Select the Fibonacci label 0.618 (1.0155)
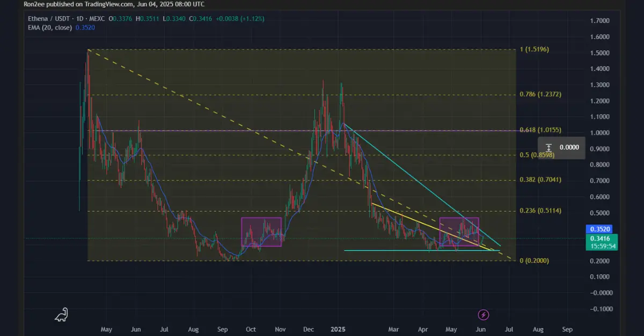644x336 pixels. point(540,130)
